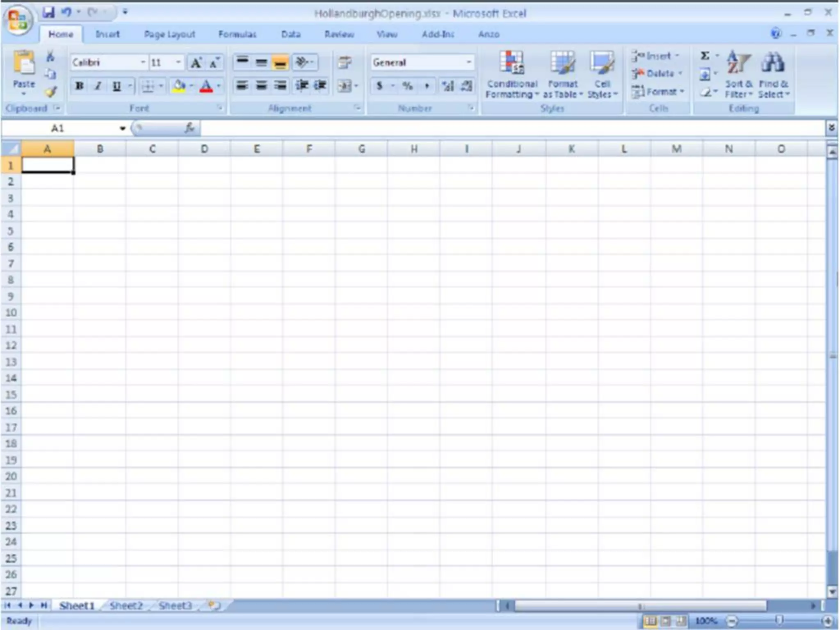Click the Format Painter brush icon
This screenshot has height=630, width=840.
(50, 92)
